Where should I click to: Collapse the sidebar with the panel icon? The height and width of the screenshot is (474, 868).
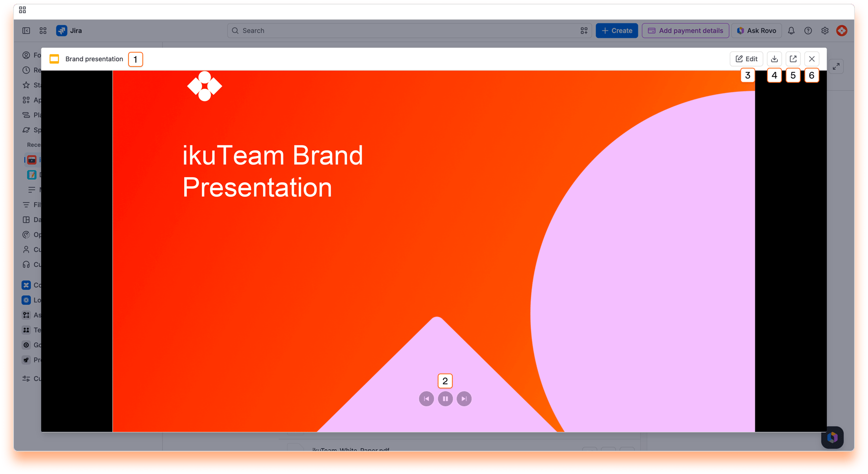[x=26, y=30]
